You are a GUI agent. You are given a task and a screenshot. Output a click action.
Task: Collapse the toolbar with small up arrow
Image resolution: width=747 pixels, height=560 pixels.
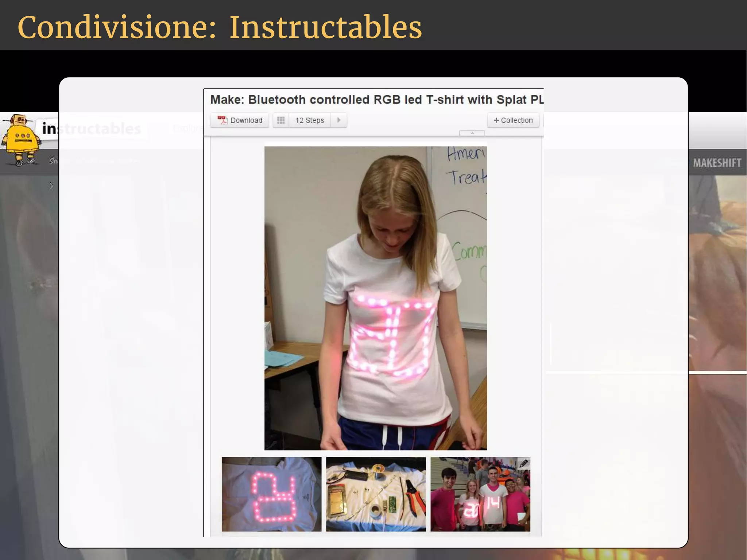[x=472, y=133]
